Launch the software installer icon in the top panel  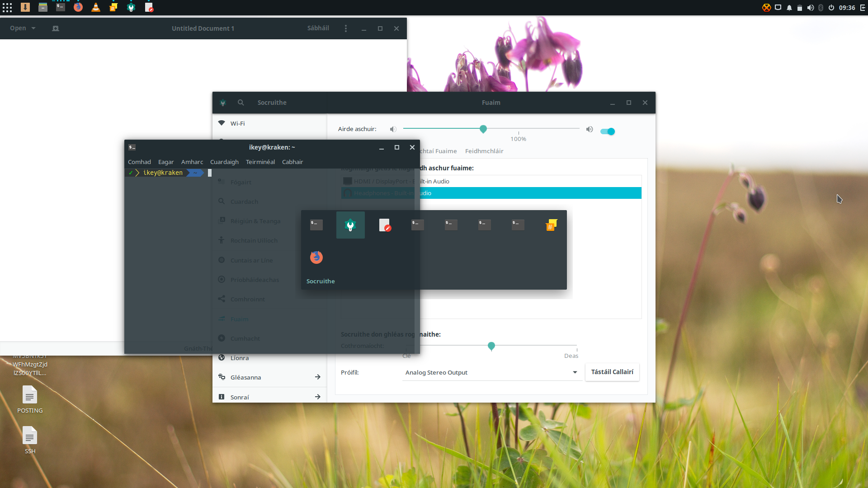click(25, 7)
